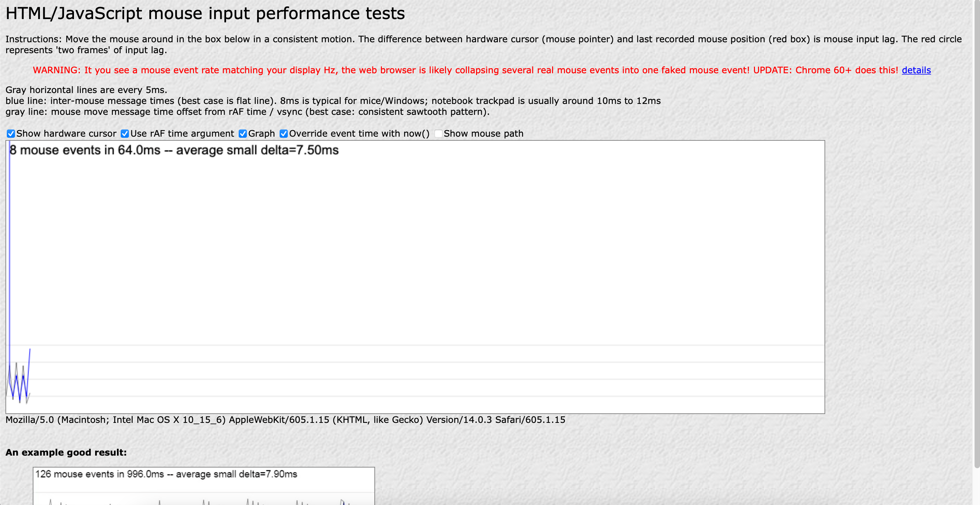This screenshot has height=505, width=980.
Task: Click the '8 mouse events in 64.0ms' readout
Action: (174, 150)
